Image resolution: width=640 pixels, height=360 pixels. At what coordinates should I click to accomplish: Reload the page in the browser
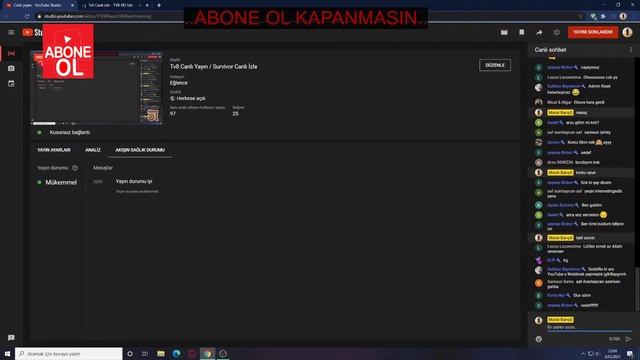click(x=27, y=16)
